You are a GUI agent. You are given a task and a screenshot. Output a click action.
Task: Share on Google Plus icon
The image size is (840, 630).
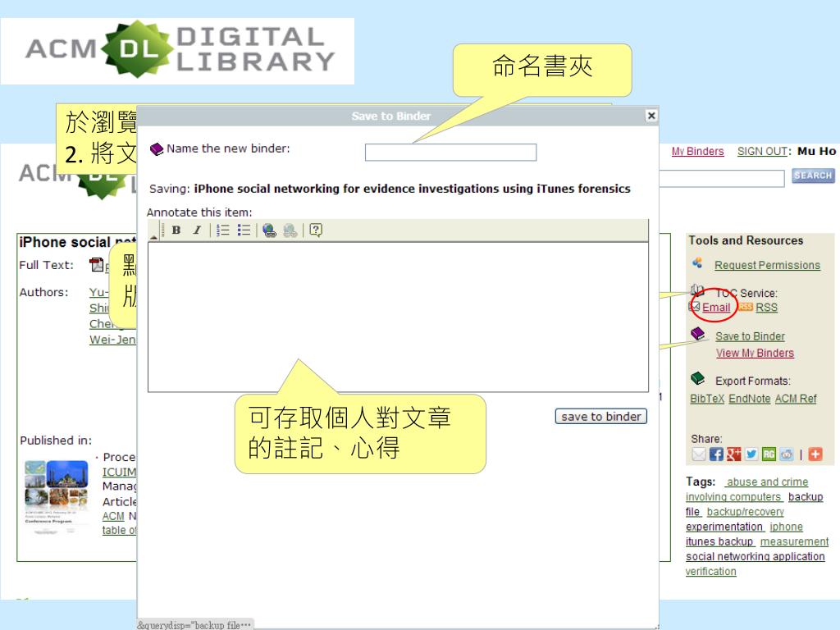(x=734, y=454)
